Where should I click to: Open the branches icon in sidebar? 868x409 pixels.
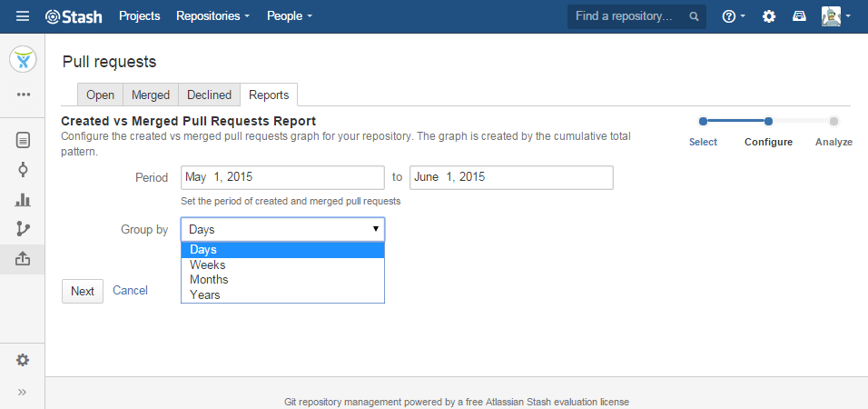point(23,229)
